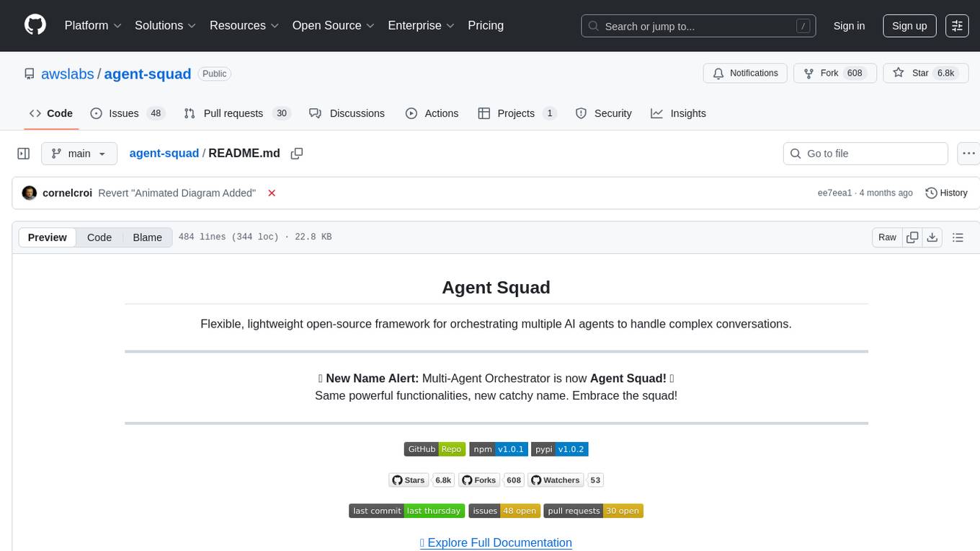Switch to Preview view

48,237
